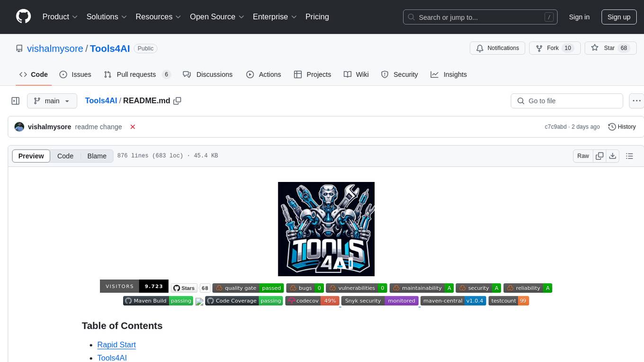Viewport: 644px width, 362px height.
Task: Open the maintainability A badge
Action: [x=421, y=288]
